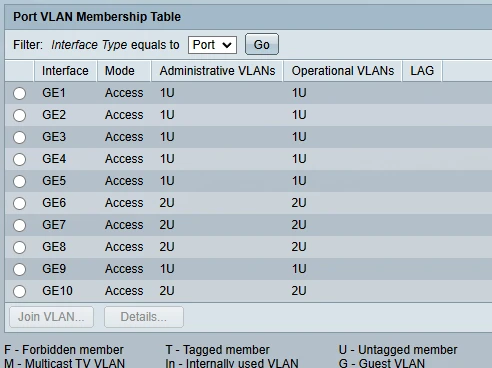The height and width of the screenshot is (368, 492).
Task: Click the 'M - Multicast TV VLAN' legend text
Action: pos(65,363)
